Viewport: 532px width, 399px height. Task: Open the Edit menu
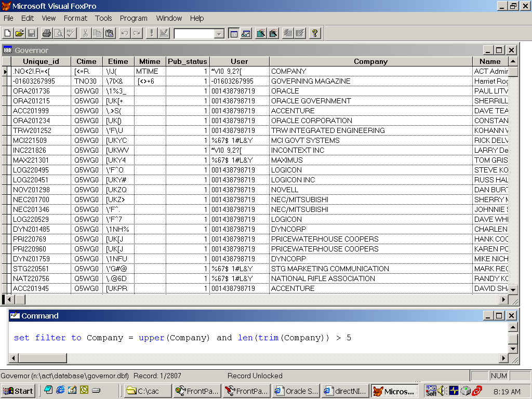point(28,18)
